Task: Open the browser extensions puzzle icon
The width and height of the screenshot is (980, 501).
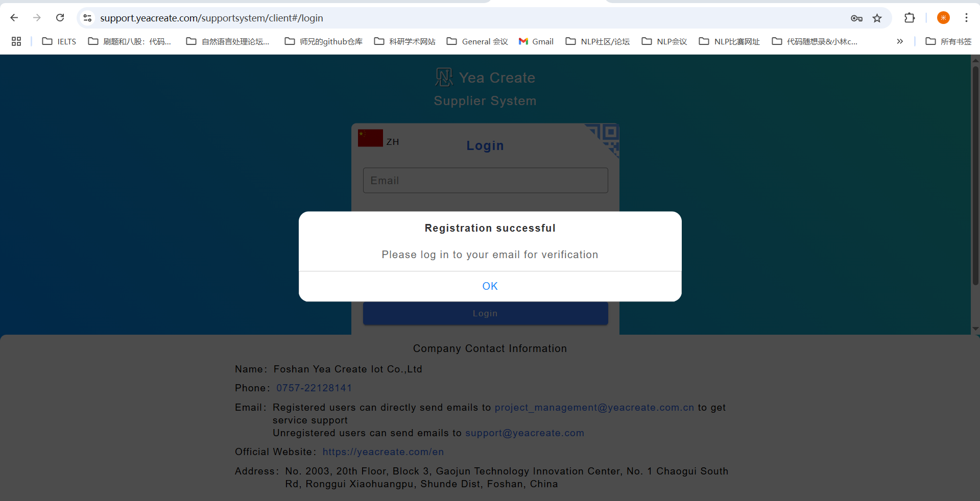Action: [909, 18]
